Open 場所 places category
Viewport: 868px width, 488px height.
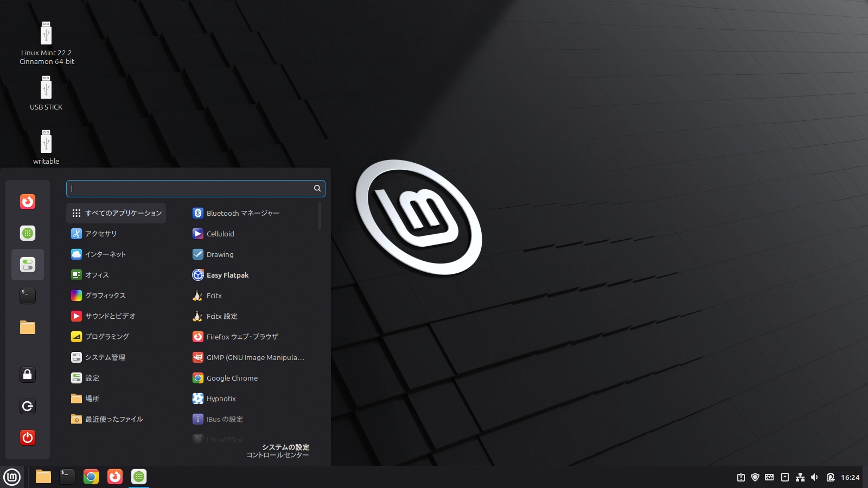pyautogui.click(x=116, y=399)
